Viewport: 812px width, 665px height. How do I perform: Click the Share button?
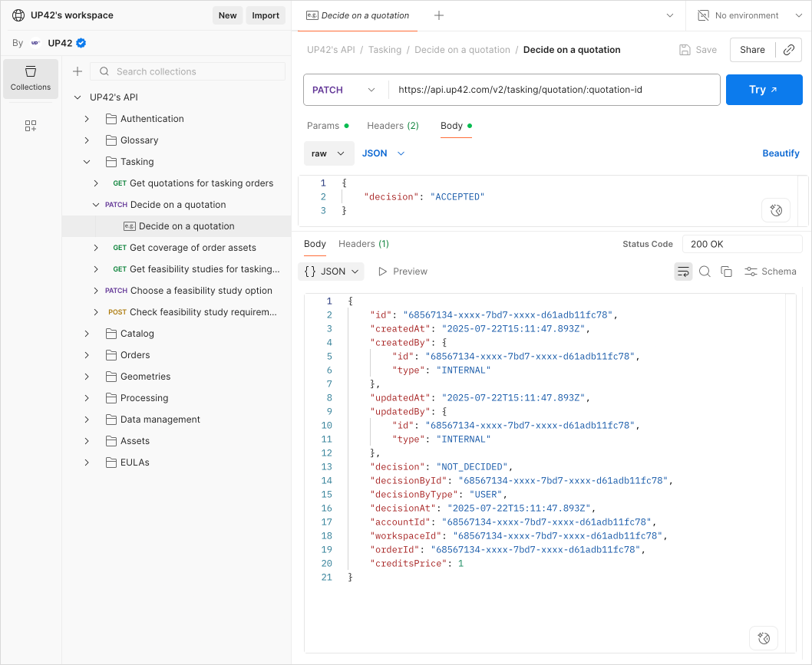[x=752, y=50]
